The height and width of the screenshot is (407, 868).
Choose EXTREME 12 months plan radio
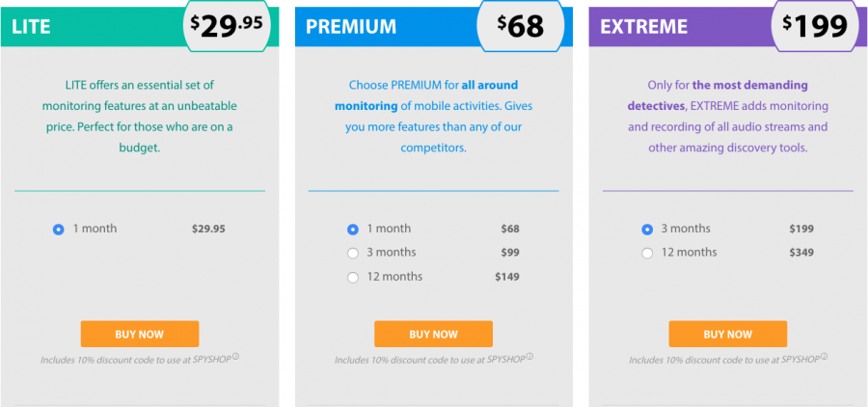tap(647, 253)
